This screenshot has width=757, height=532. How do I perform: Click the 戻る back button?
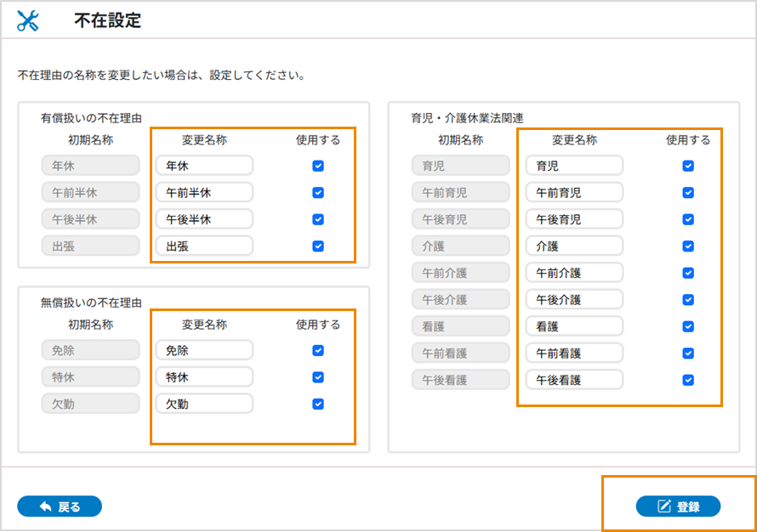(60, 507)
